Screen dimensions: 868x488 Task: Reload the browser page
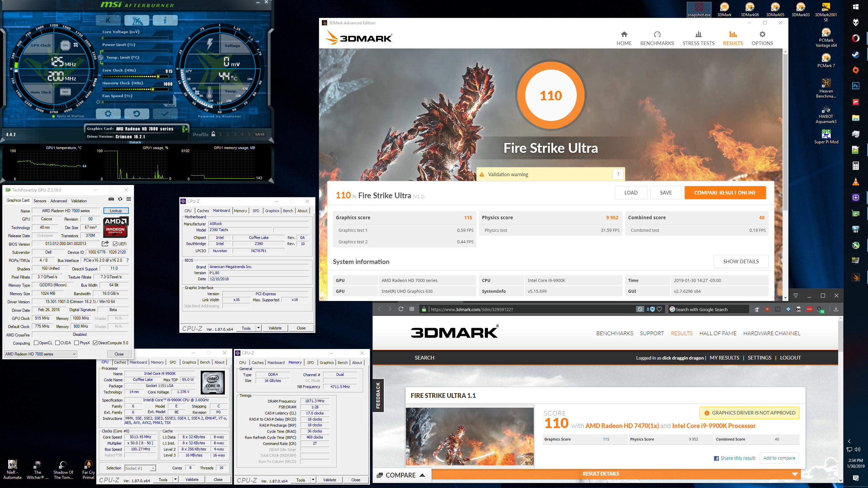[401, 309]
